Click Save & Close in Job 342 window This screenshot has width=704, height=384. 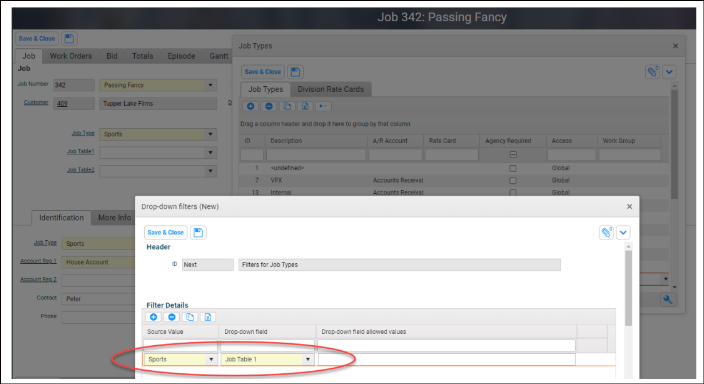pos(37,39)
